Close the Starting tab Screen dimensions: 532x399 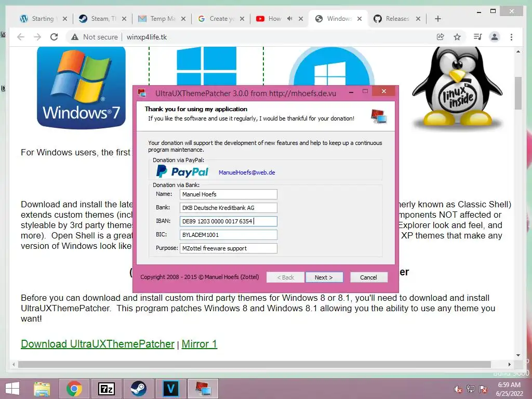pyautogui.click(x=65, y=19)
